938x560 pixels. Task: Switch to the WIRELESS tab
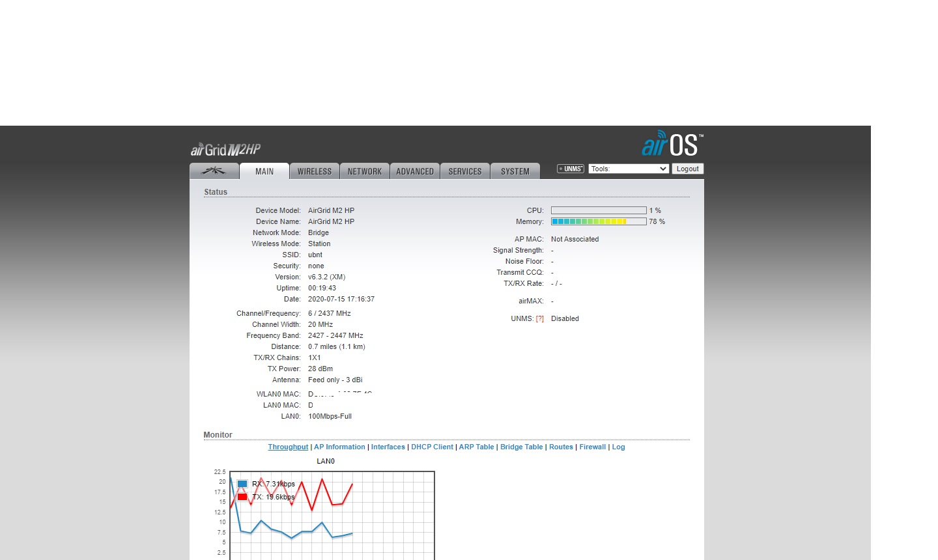pyautogui.click(x=315, y=171)
